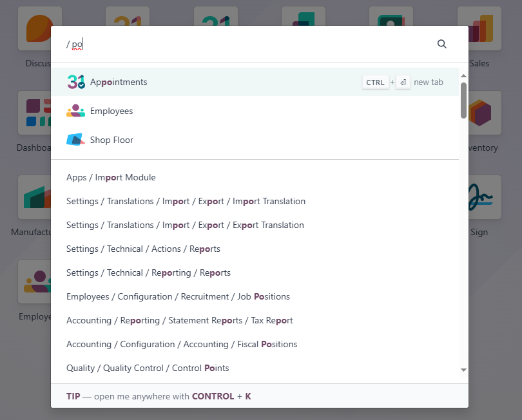This screenshot has height=420, width=522.
Task: Open Quality Control Points result
Action: pos(148,368)
